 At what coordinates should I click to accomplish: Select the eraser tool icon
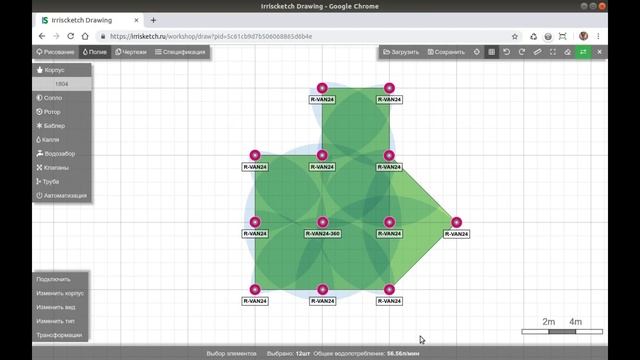tap(568, 52)
